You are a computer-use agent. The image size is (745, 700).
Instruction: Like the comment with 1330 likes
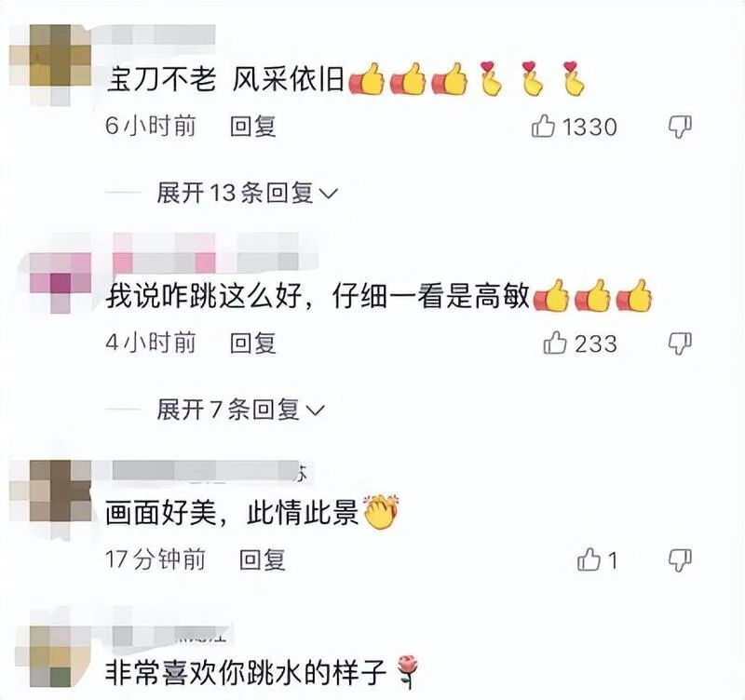click(x=543, y=127)
